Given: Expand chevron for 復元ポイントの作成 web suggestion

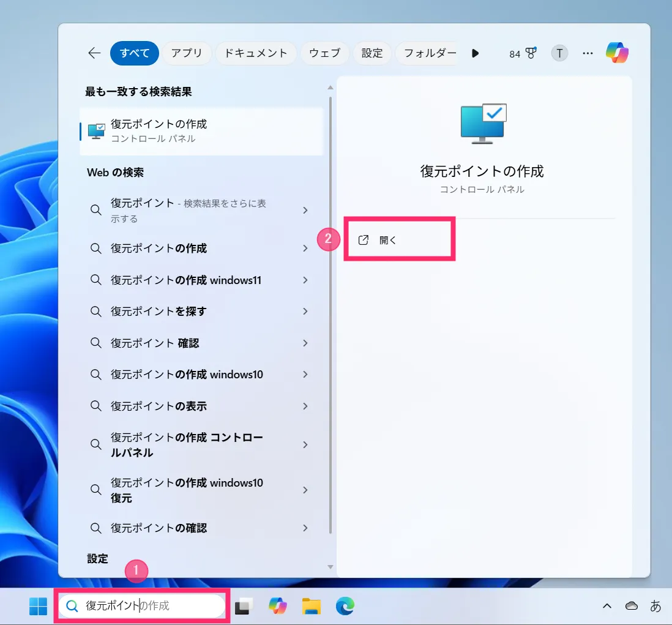Looking at the screenshot, I should [305, 248].
